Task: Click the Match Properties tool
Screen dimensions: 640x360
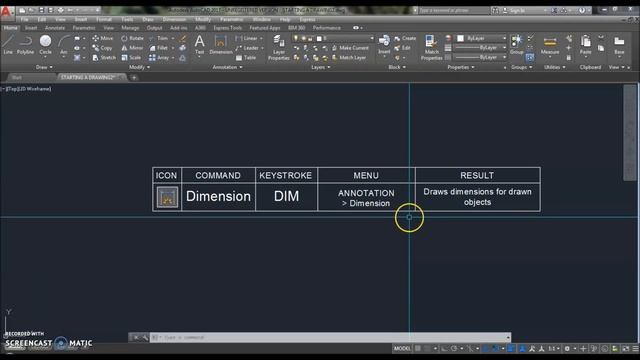Action: 431,48
